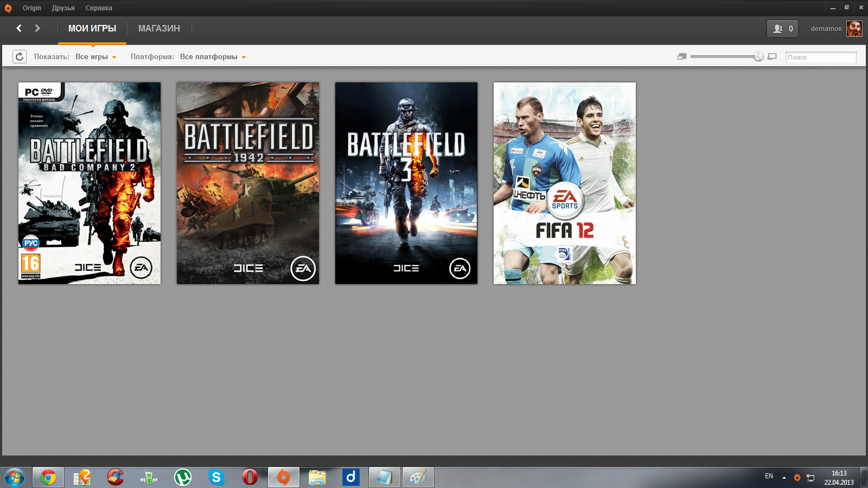
Task: Click the blue d app taskbar icon
Action: pos(351,478)
